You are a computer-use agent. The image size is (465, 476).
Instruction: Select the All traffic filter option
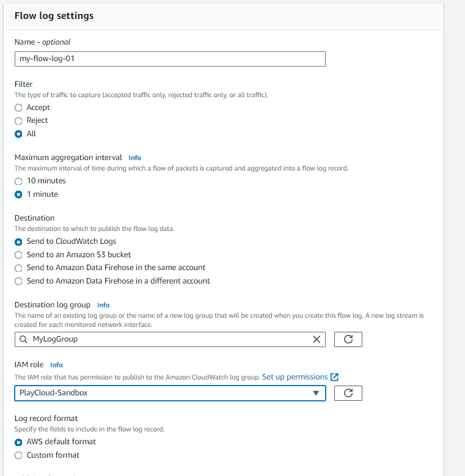tap(18, 134)
